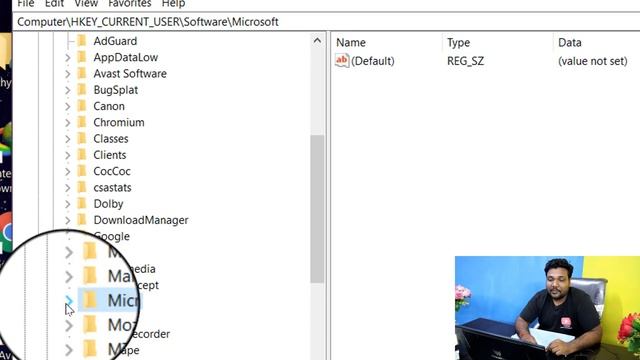Select the Clients key
640x360 pixels.
[x=110, y=156]
